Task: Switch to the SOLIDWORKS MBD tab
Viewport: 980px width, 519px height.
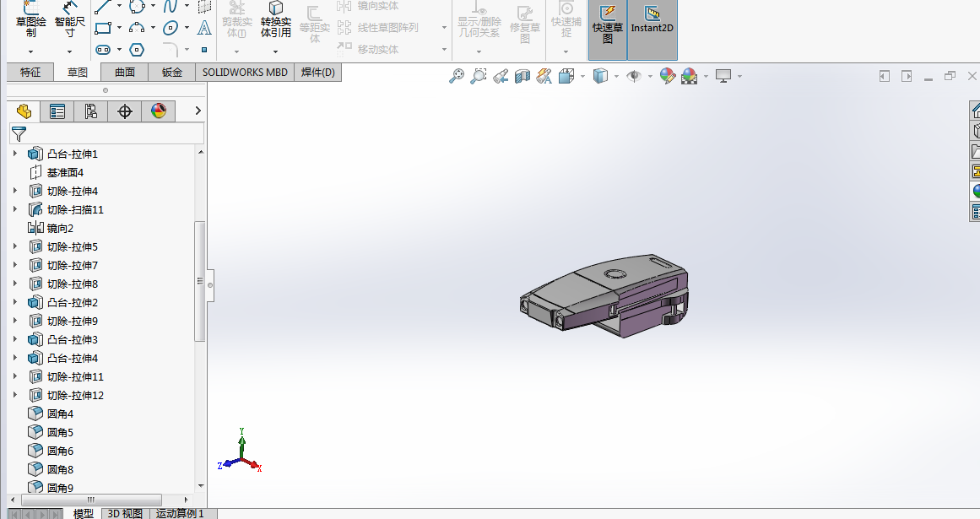Action: 245,73
